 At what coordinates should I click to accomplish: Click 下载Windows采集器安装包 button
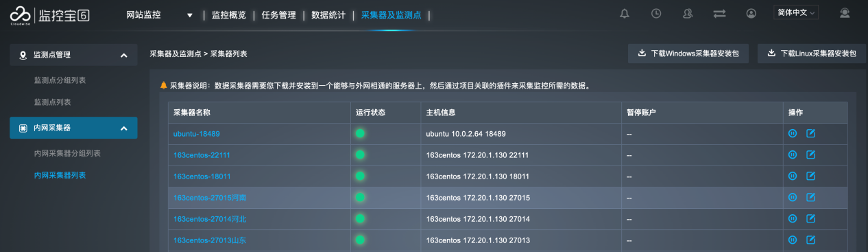[x=688, y=53]
